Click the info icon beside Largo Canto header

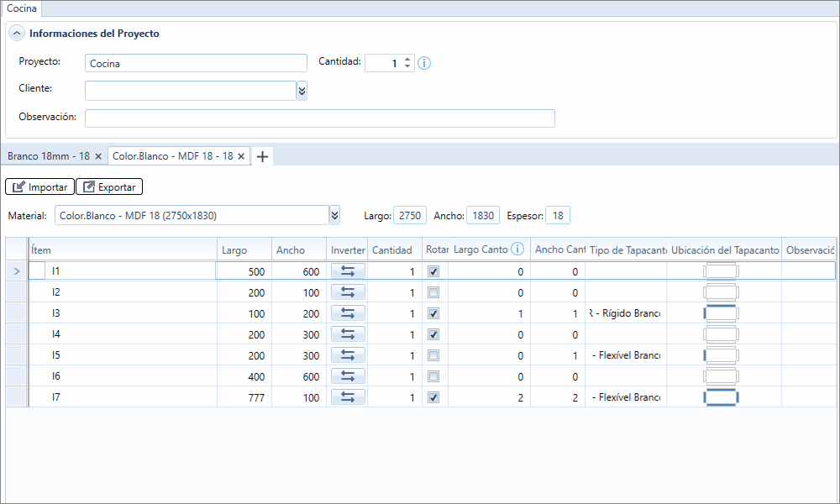(x=517, y=249)
